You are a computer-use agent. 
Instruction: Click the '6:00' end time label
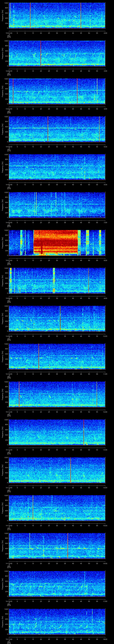pos(105,184)
